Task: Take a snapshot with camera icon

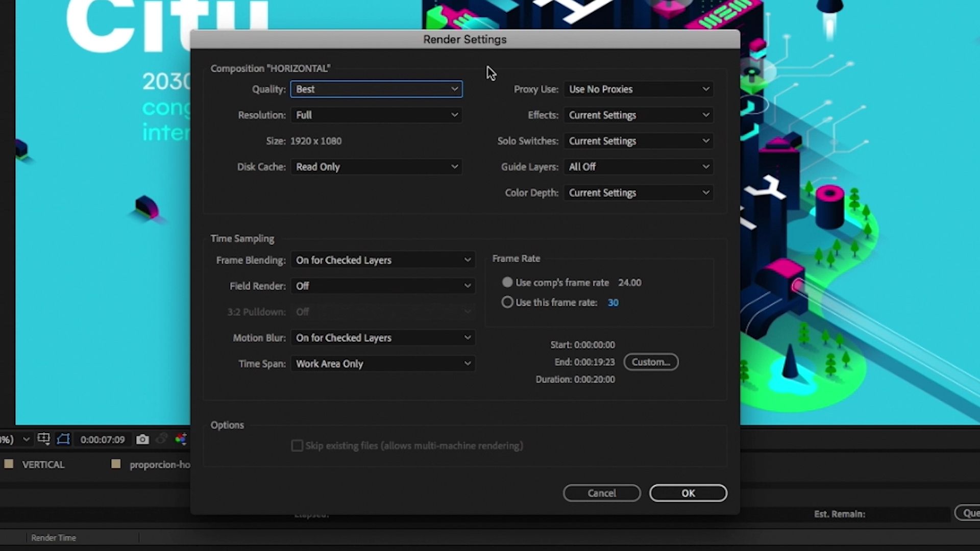Action: (x=142, y=439)
